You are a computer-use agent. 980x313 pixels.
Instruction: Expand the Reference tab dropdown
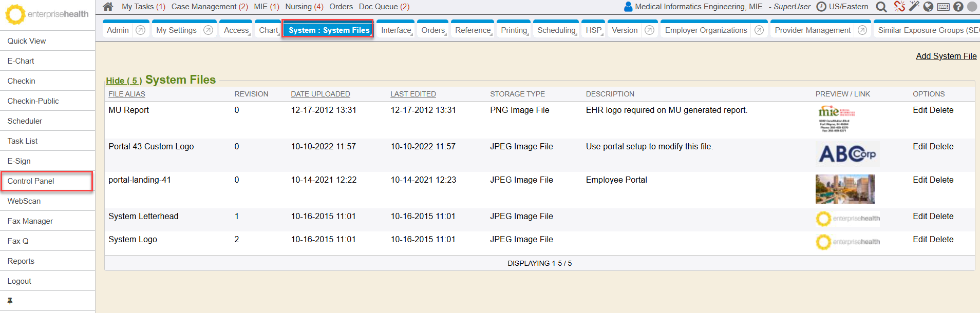click(x=473, y=30)
